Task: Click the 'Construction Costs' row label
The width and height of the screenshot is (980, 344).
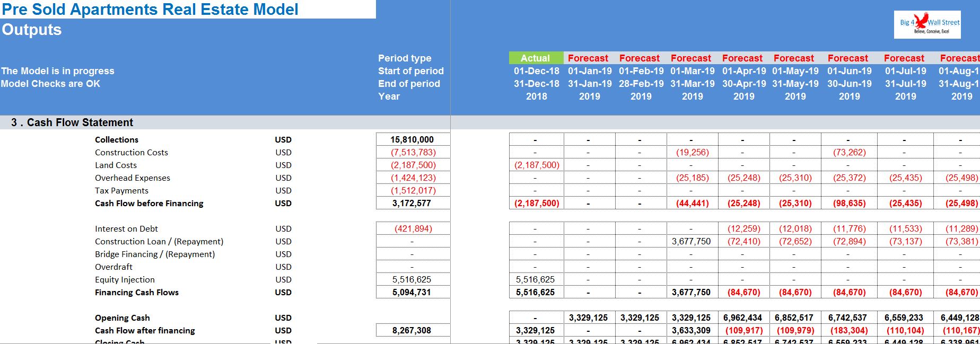Action: tap(132, 152)
